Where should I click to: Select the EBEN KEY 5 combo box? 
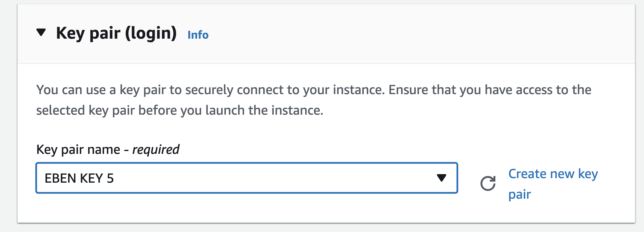[247, 178]
